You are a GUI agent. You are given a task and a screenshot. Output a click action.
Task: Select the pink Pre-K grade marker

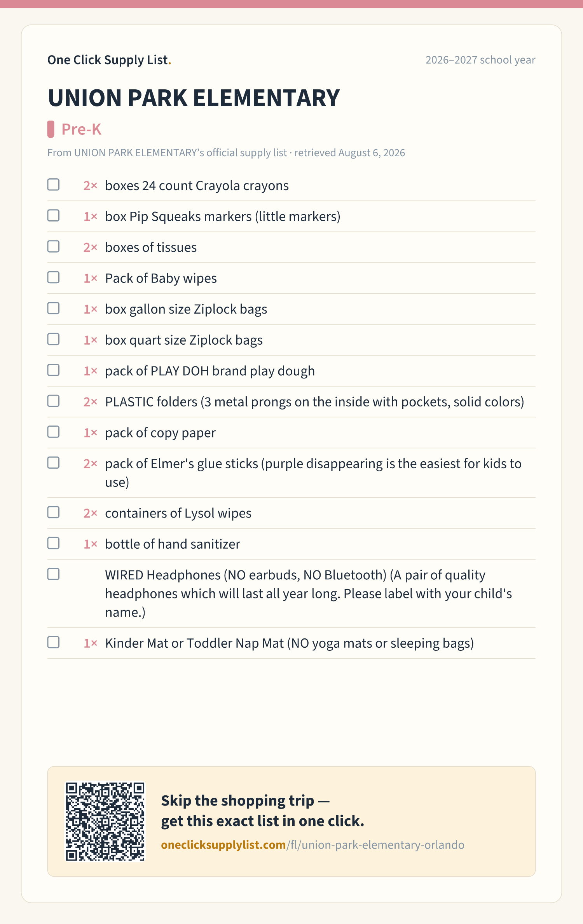point(51,129)
